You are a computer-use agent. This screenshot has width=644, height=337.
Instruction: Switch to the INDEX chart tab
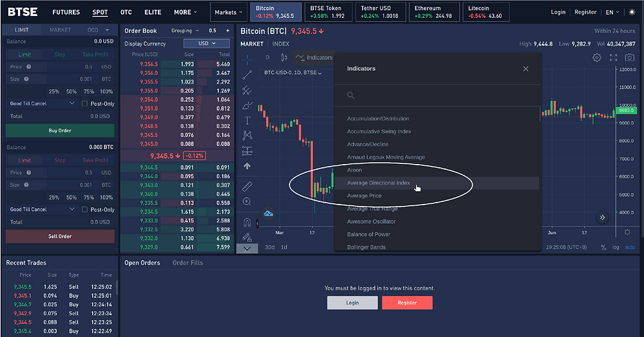[x=281, y=44]
